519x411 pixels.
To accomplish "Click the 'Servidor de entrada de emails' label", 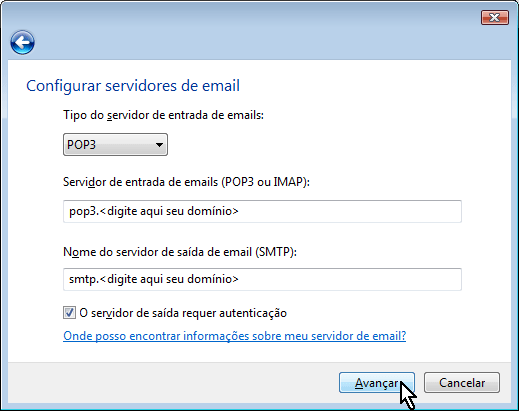I will [186, 182].
